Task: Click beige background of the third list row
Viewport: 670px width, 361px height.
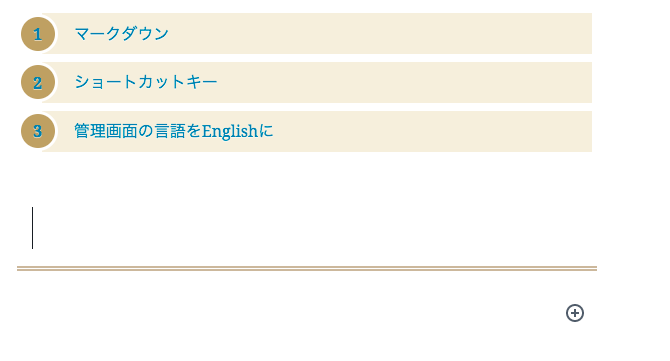Action: pyautogui.click(x=432, y=131)
